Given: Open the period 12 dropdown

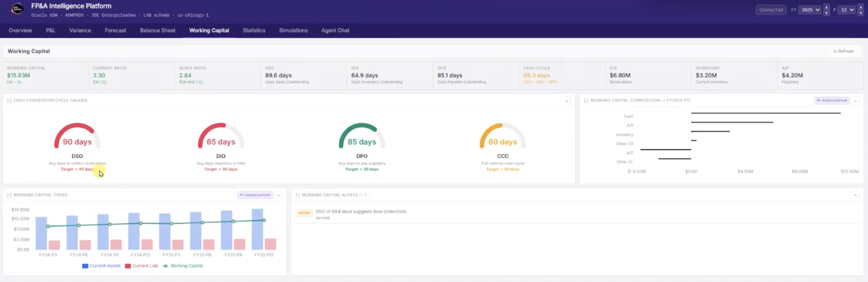Looking at the screenshot, I should coord(847,10).
